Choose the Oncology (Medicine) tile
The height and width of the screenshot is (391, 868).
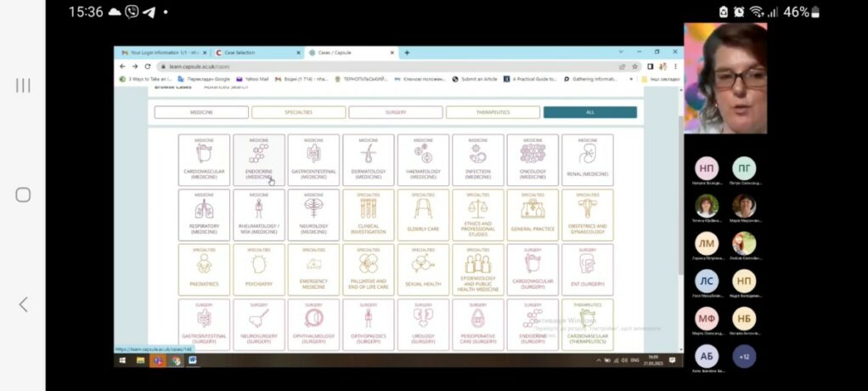533,160
